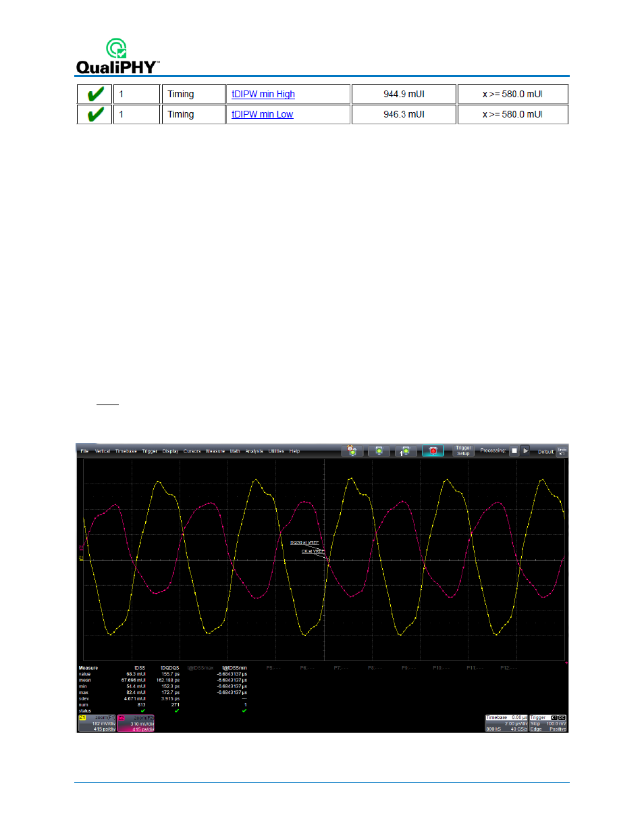
Task: Click the P12 empty measurement slot
Action: pyautogui.click(x=509, y=668)
